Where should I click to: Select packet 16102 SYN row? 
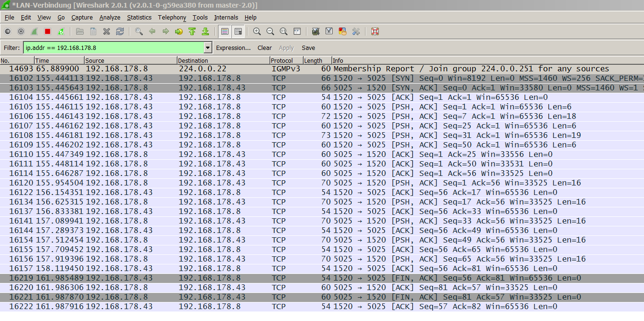click(322, 78)
